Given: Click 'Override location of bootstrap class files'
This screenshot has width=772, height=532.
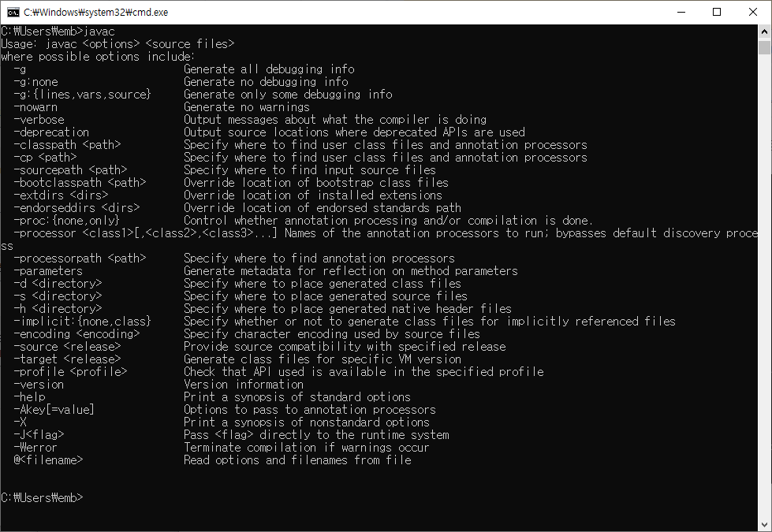Looking at the screenshot, I should click(x=316, y=183).
